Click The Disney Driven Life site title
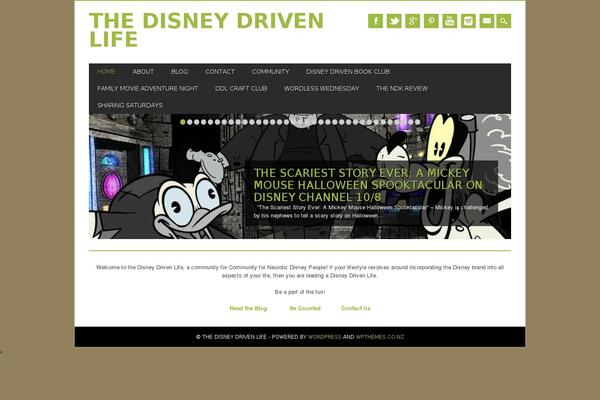The image size is (600, 400). (206, 30)
